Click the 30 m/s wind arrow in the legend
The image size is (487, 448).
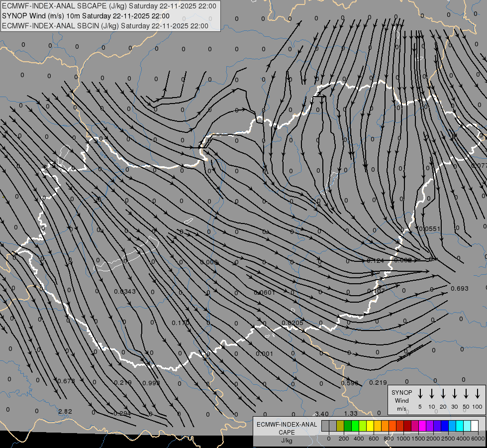[454, 394]
